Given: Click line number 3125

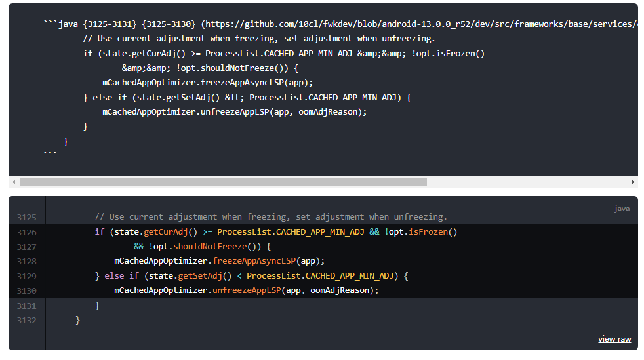Looking at the screenshot, I should click(x=26, y=218).
